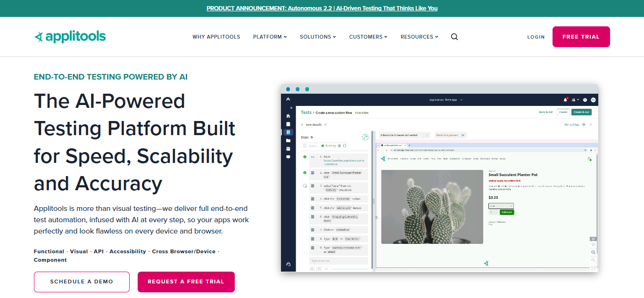Expand the test details section
This screenshot has width=644, height=298.
tap(303, 124)
